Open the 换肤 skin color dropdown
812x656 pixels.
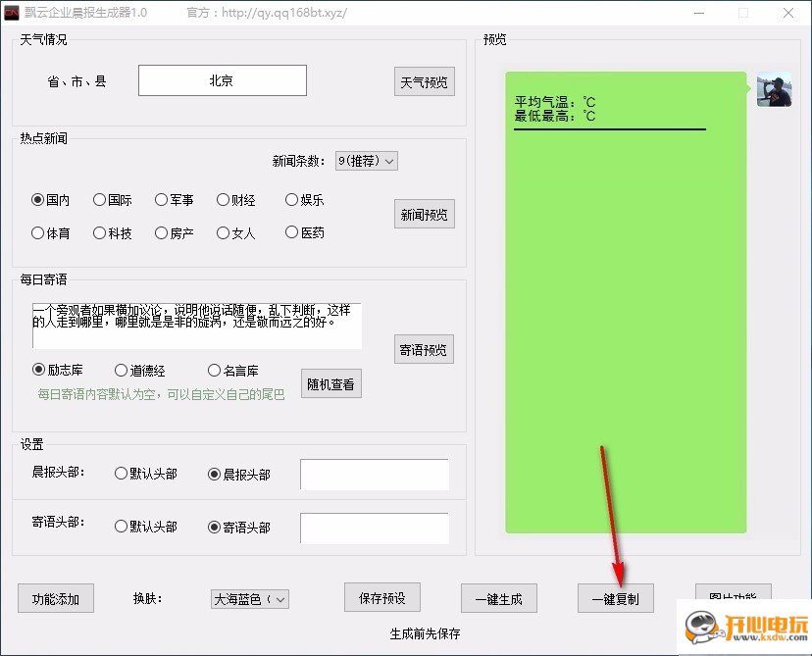click(x=250, y=599)
